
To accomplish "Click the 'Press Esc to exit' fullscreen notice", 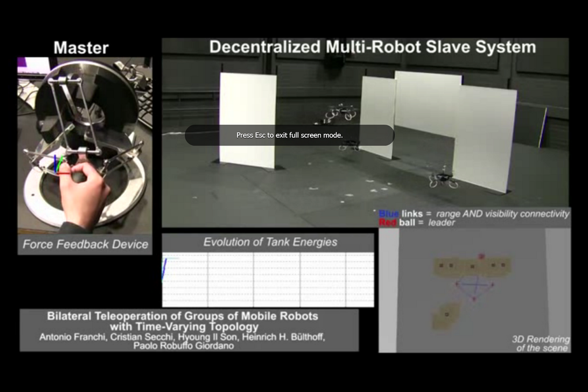I will click(289, 135).
